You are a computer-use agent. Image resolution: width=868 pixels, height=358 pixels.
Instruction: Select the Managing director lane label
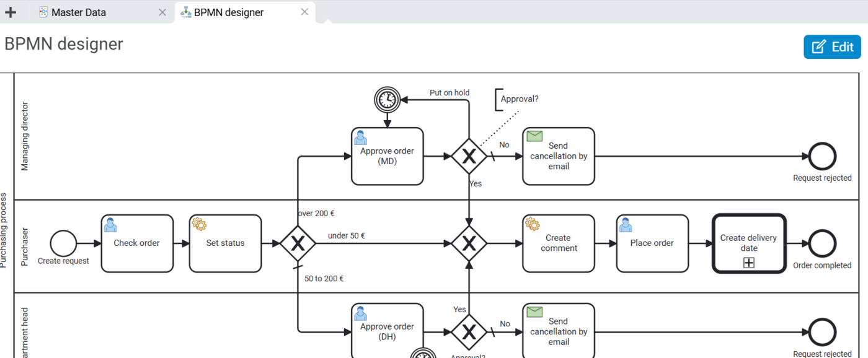[25, 136]
